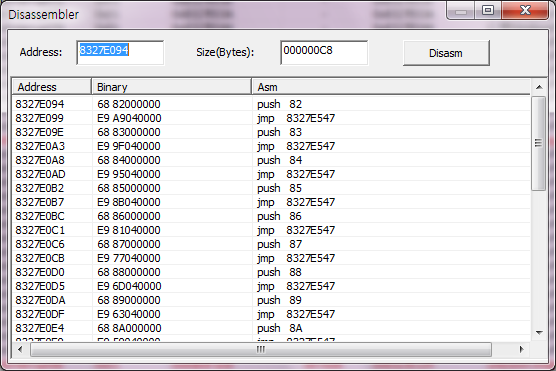Click the horizontal scrollbar left arrow
556x371 pixels.
tap(20, 349)
